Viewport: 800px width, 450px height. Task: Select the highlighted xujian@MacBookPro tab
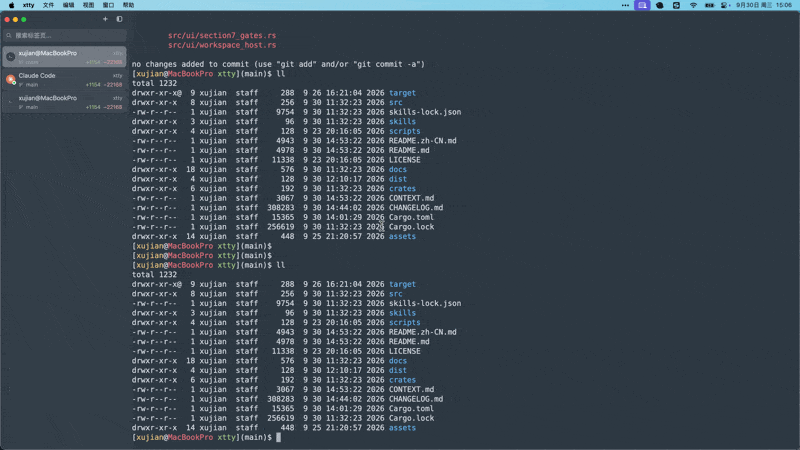coord(64,57)
